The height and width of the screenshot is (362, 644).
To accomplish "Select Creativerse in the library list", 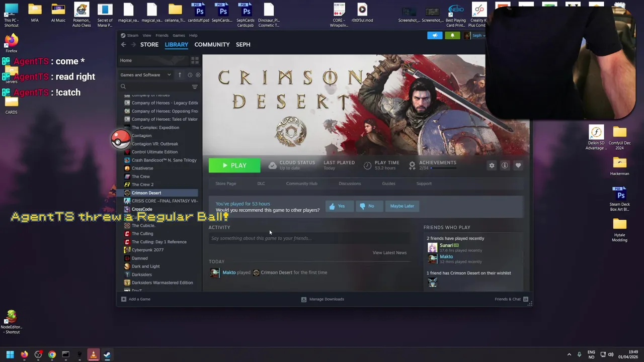I will (x=142, y=168).
